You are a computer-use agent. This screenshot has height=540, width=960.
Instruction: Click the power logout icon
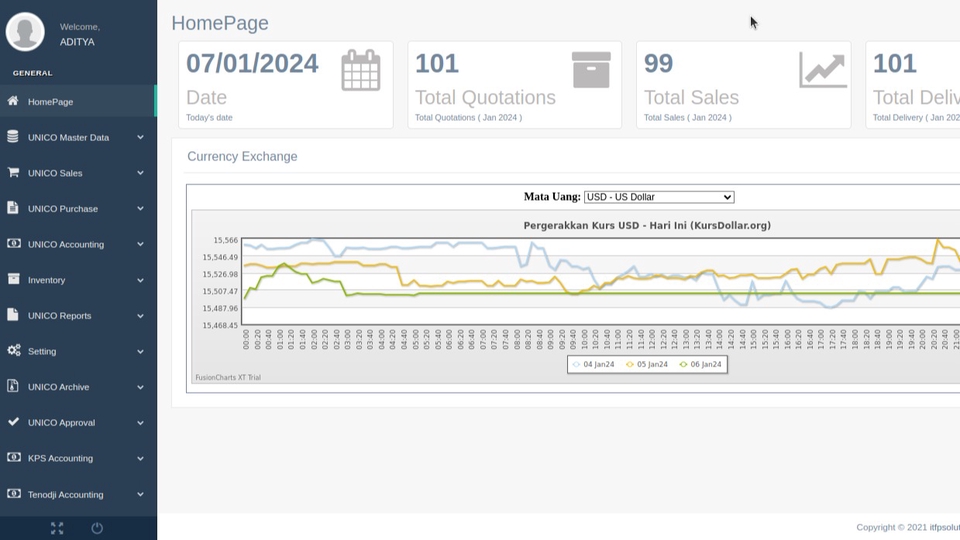click(97, 528)
